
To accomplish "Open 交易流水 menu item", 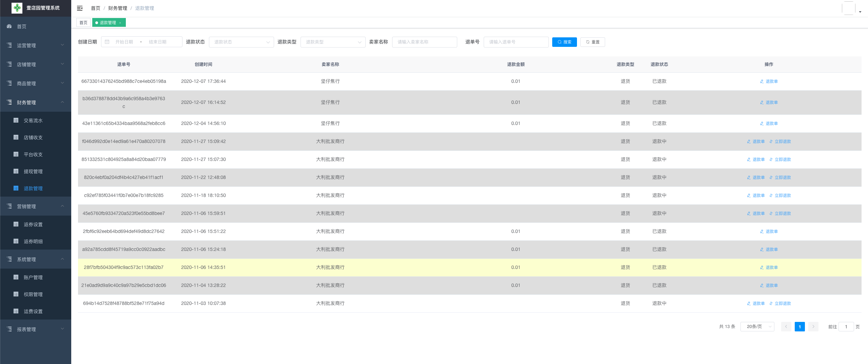I will (36, 121).
